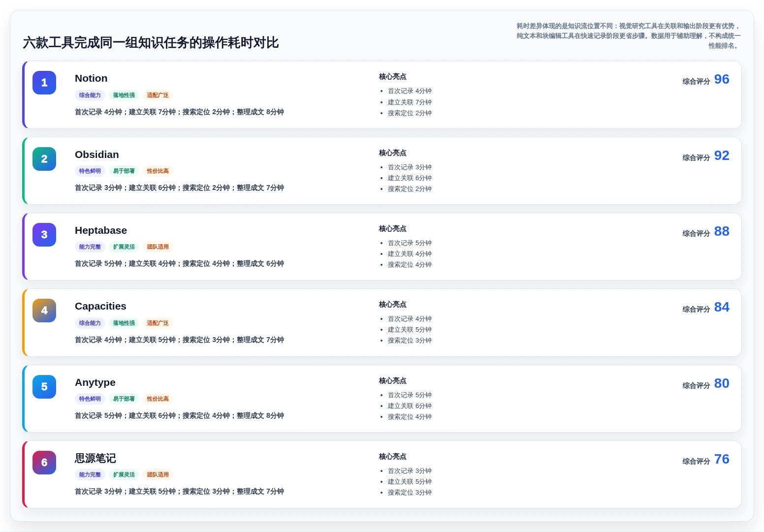764x532 pixels.
Task: Click the rank 1 badge for Notion
Action: coord(44,83)
